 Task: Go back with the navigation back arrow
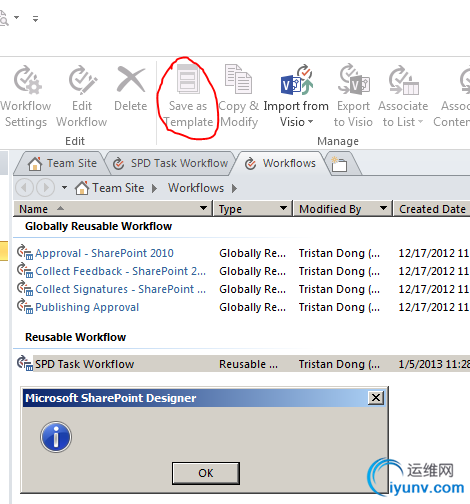coord(24,188)
